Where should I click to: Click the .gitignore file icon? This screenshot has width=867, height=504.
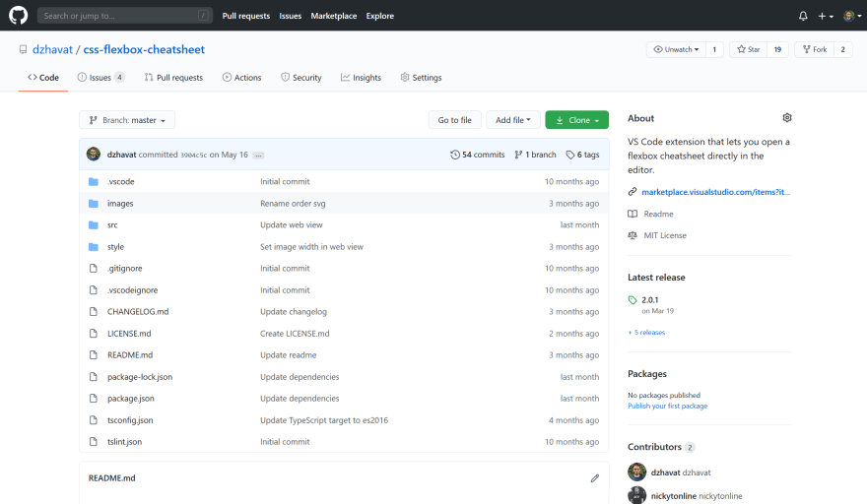tap(94, 269)
